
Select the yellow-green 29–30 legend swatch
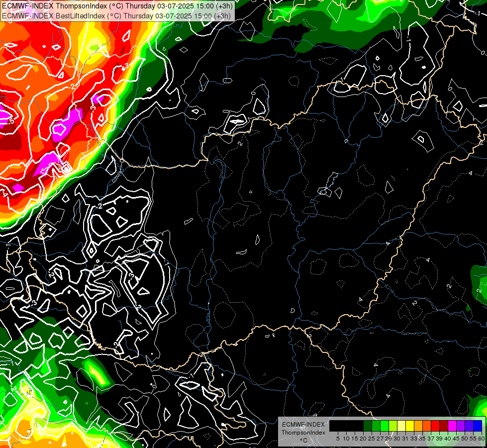393,426
